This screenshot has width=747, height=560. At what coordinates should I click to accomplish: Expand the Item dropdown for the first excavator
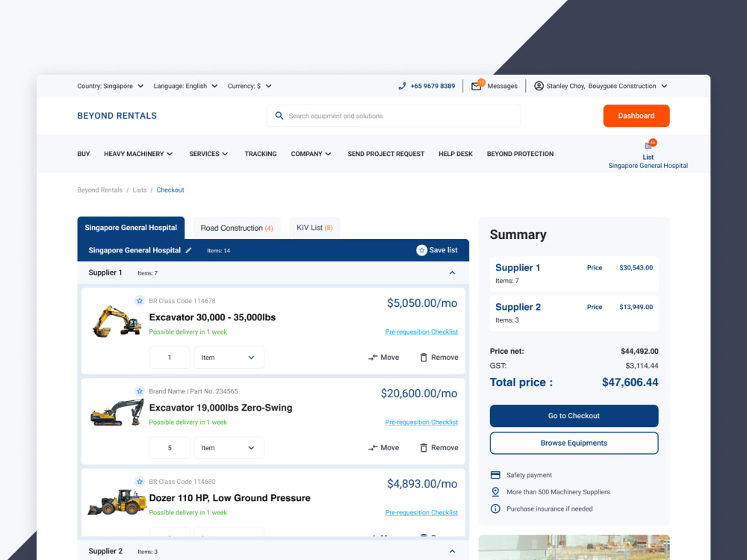point(229,357)
